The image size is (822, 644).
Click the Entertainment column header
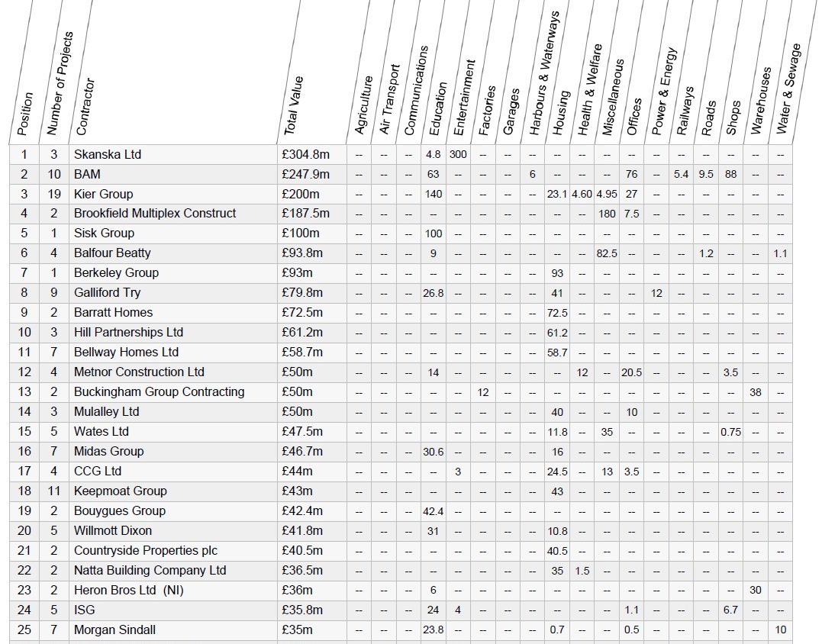click(463, 98)
